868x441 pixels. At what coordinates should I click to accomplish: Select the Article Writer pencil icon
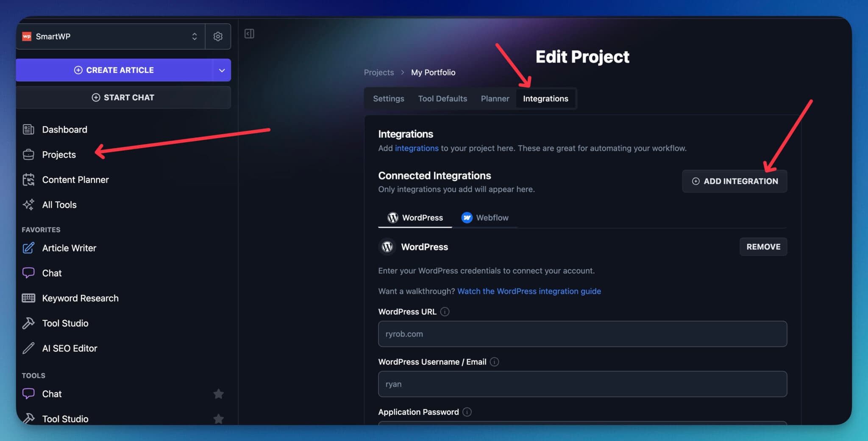28,248
